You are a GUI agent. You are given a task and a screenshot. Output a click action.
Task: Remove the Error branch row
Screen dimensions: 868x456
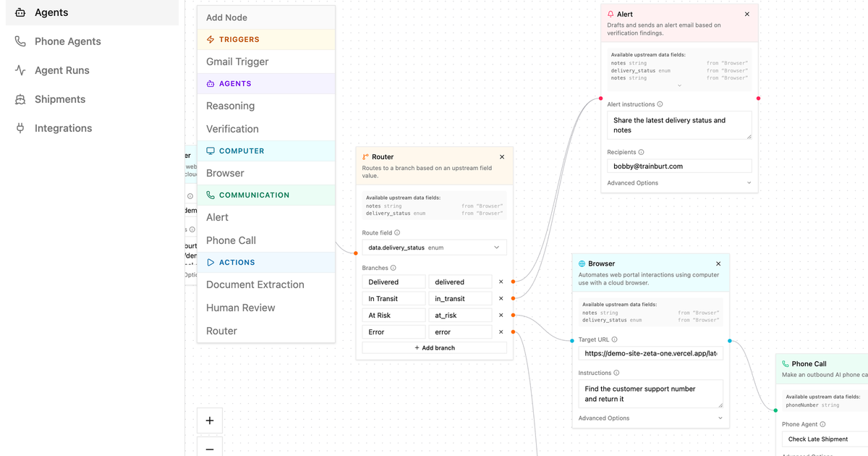tap(501, 332)
